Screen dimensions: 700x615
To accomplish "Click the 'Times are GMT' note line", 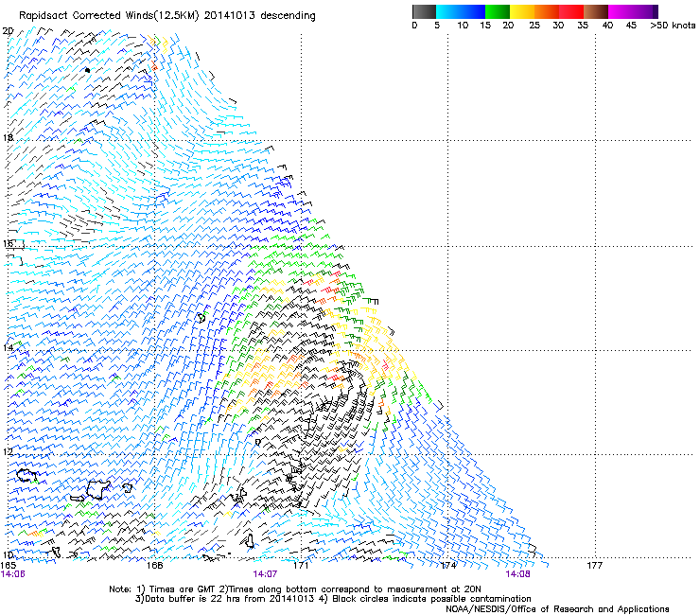I will 295,589.
